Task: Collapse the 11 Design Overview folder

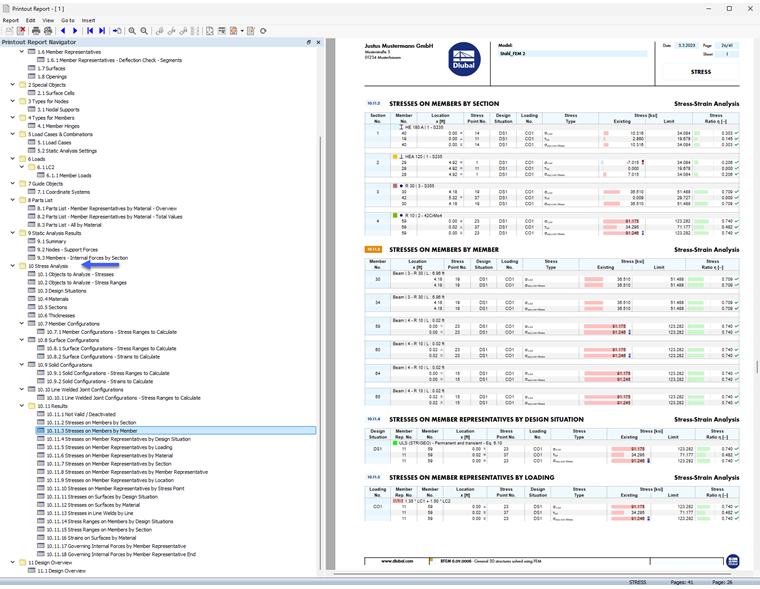Action: 13,562
